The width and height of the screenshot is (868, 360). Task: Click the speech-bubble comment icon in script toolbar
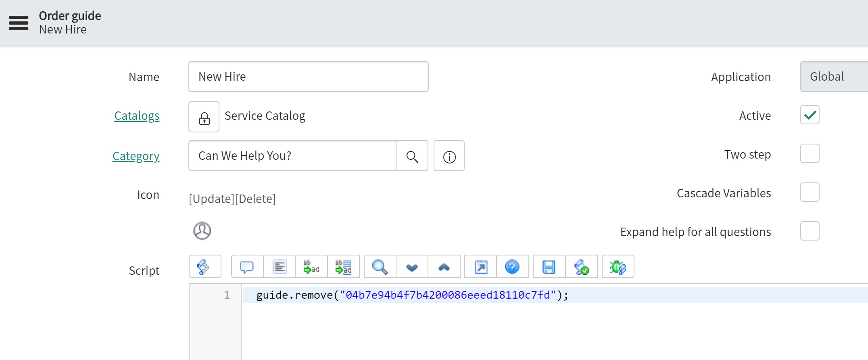pos(247,267)
